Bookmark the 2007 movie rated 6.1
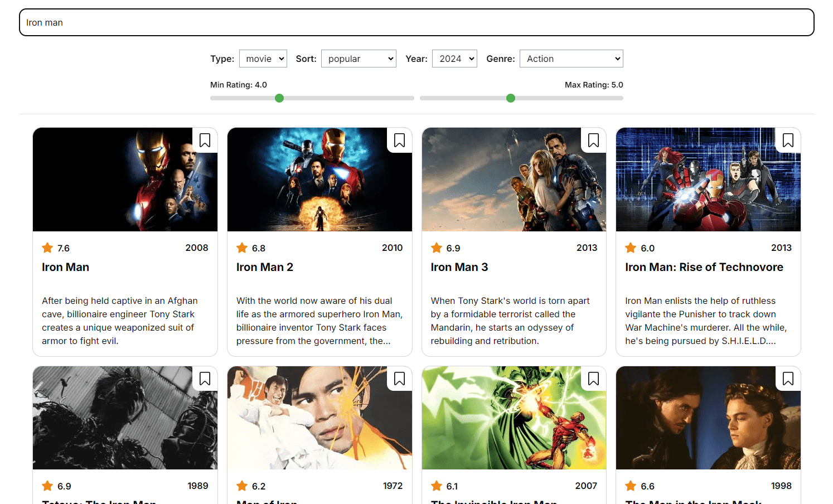Viewport: 833px width, 504px height. 593,379
